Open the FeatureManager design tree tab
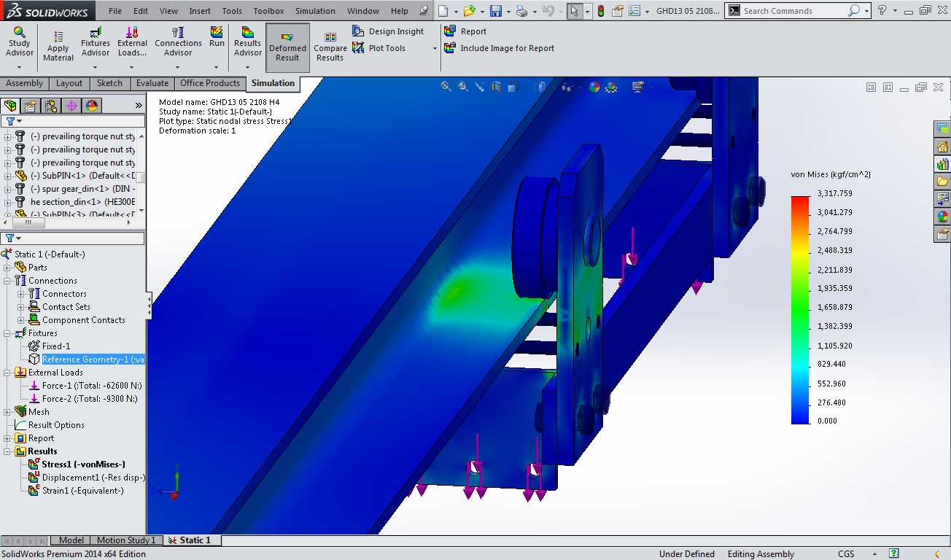Viewport: 951px width, 560px height. [x=10, y=105]
